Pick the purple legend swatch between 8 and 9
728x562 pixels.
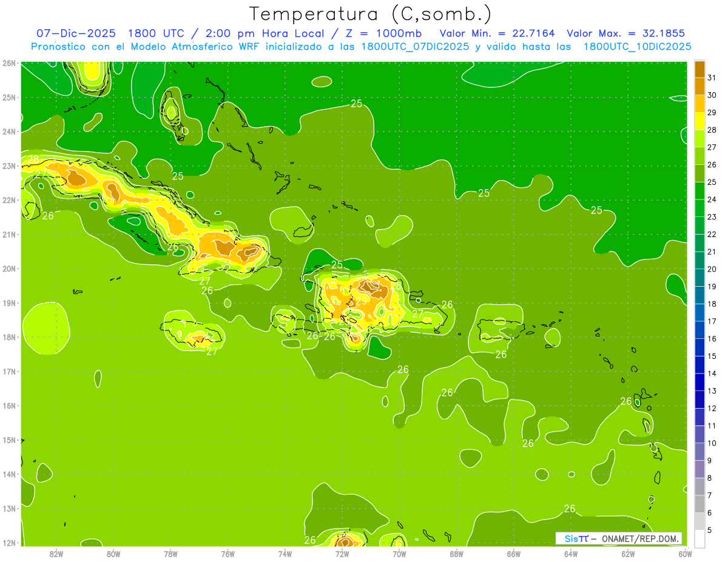click(x=699, y=469)
